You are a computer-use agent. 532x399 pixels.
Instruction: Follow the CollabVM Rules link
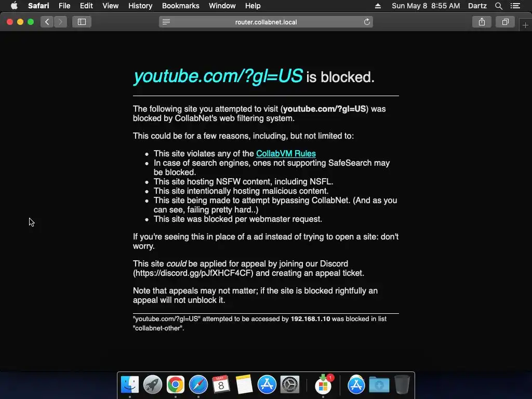[286, 153]
